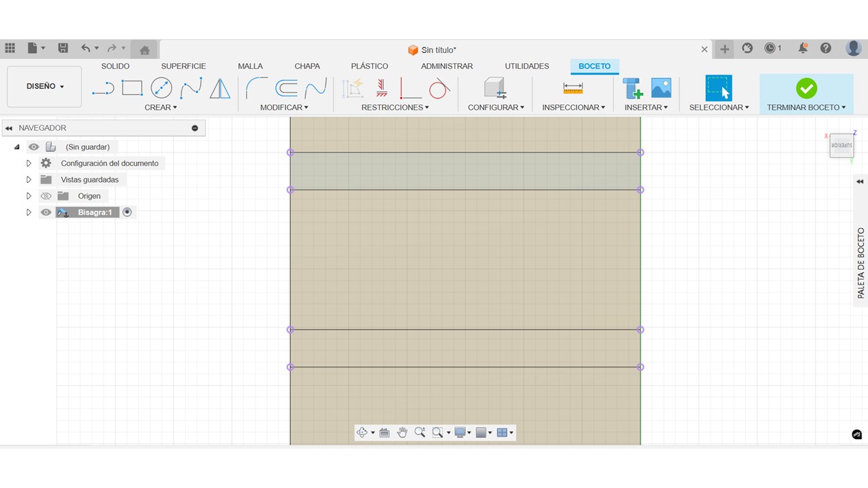The image size is (868, 488).
Task: Click the Insert image icon
Action: (661, 88)
